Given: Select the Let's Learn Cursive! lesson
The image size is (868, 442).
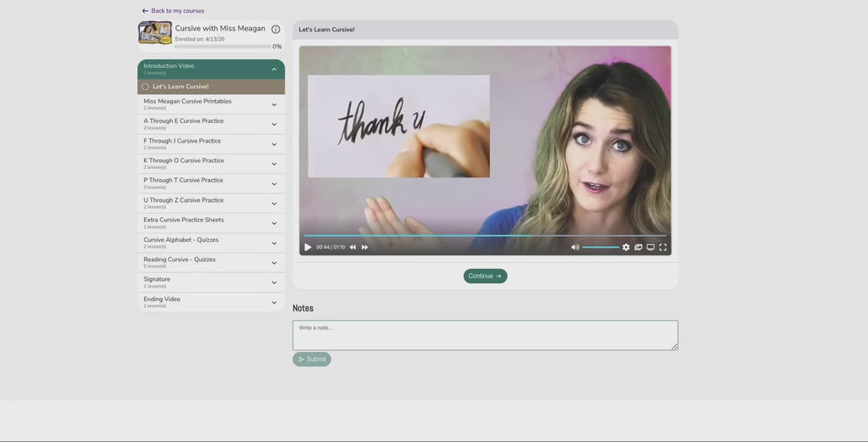Looking at the screenshot, I should click(x=181, y=87).
